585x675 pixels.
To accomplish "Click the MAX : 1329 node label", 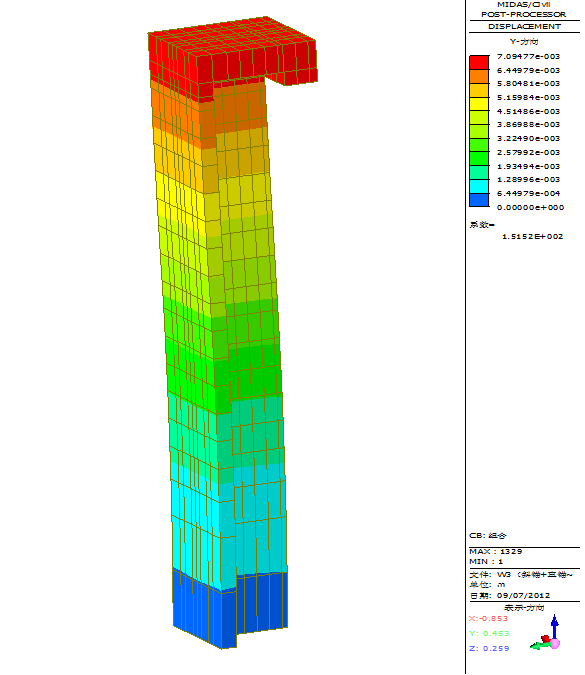I will point(495,551).
